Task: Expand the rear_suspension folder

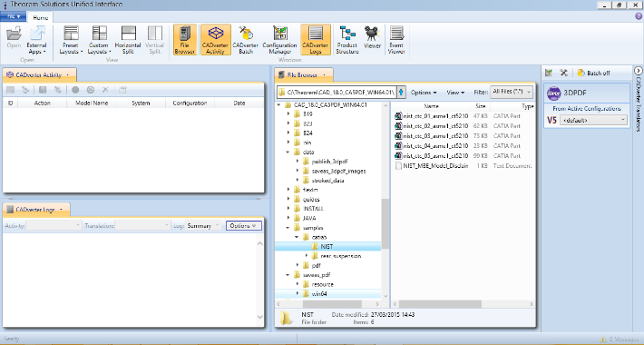Action: click(307, 256)
